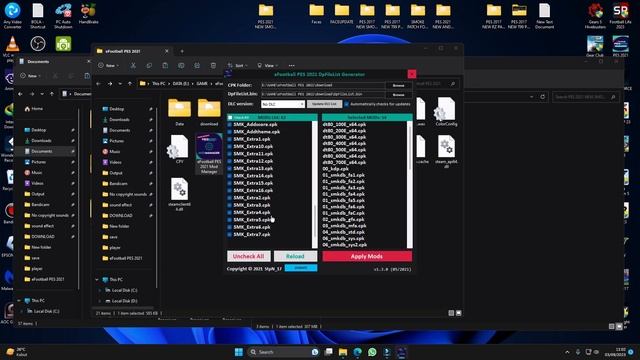The height and width of the screenshot is (360, 640).
Task: Expand This PC in front Explorer sidebar
Action: coord(97,280)
